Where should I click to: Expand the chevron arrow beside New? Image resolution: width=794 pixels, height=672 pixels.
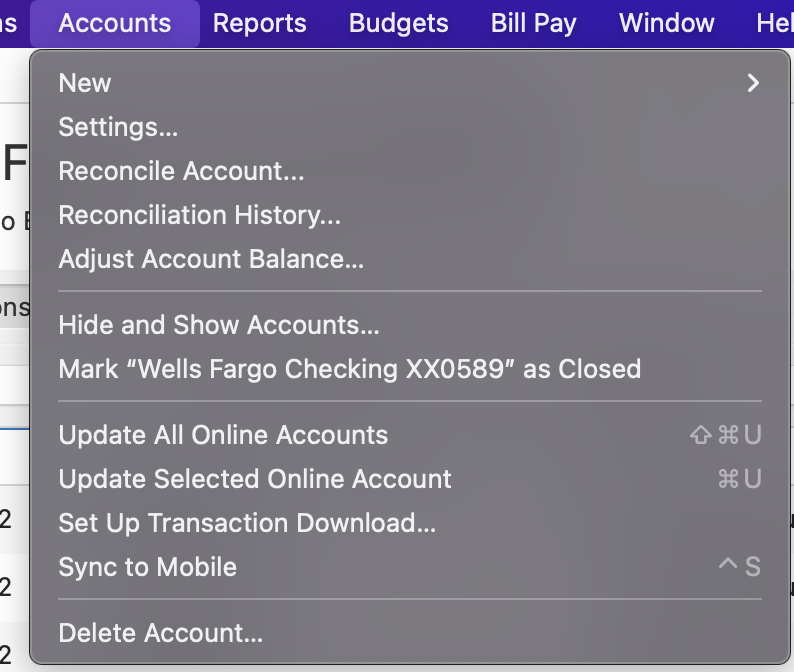tap(753, 83)
